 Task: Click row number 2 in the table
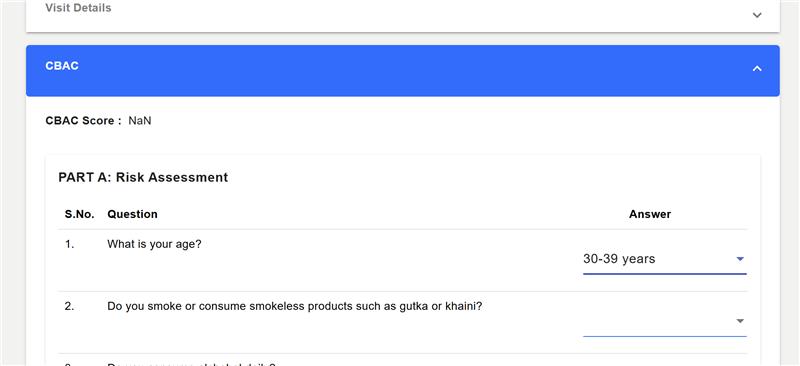pyautogui.click(x=69, y=307)
